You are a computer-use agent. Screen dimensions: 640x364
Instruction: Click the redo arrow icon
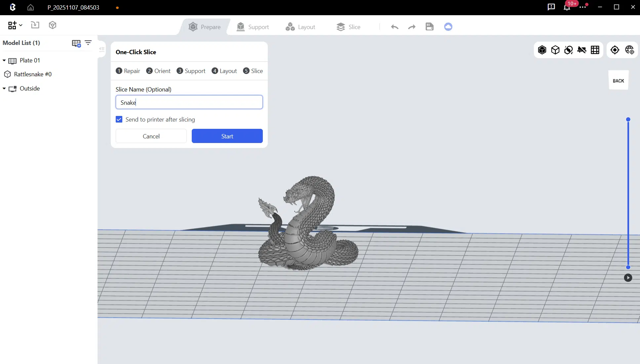point(412,27)
